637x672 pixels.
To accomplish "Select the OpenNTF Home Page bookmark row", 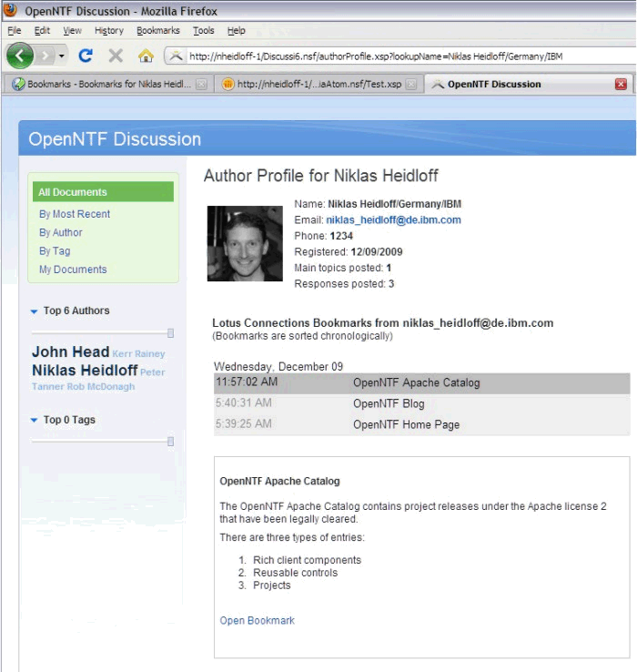I will coord(422,424).
